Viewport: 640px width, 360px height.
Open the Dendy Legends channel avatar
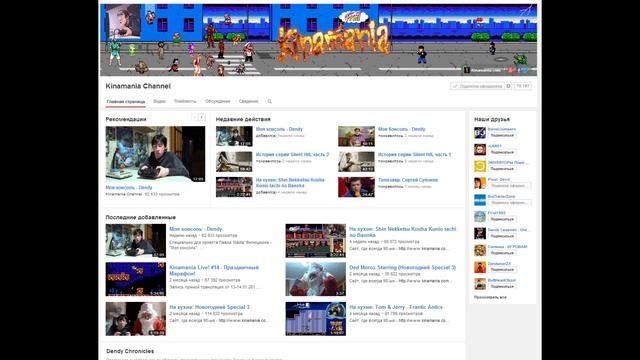point(480,233)
